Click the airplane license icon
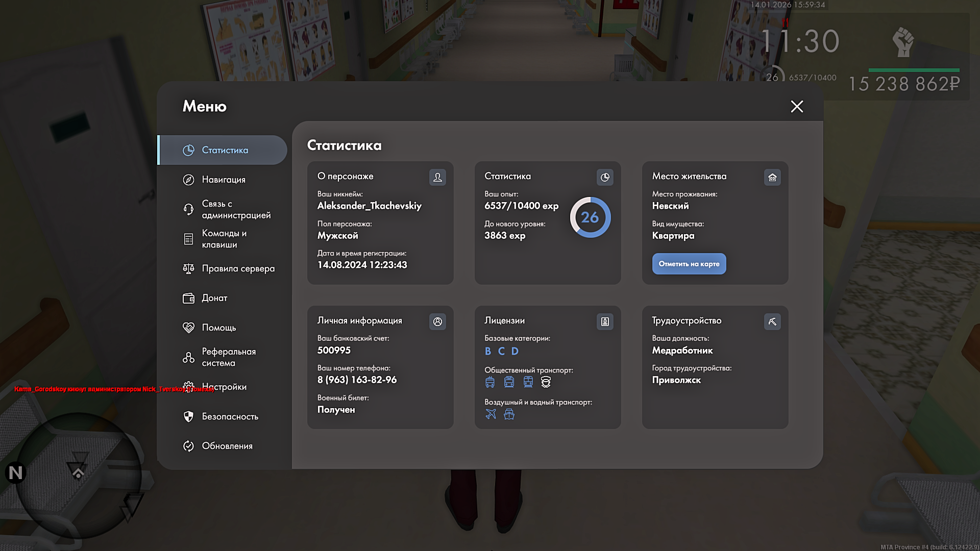Screen dimensions: 980x551 (491, 414)
